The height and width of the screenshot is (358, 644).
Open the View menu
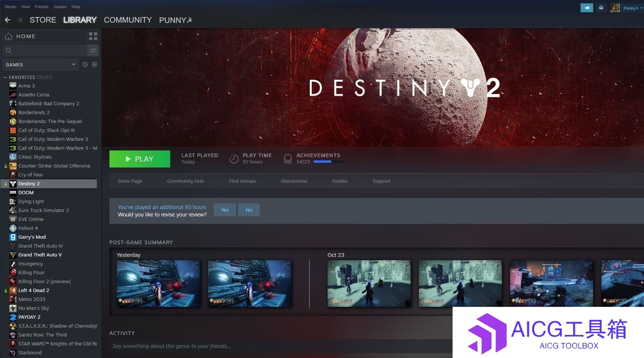pos(26,7)
